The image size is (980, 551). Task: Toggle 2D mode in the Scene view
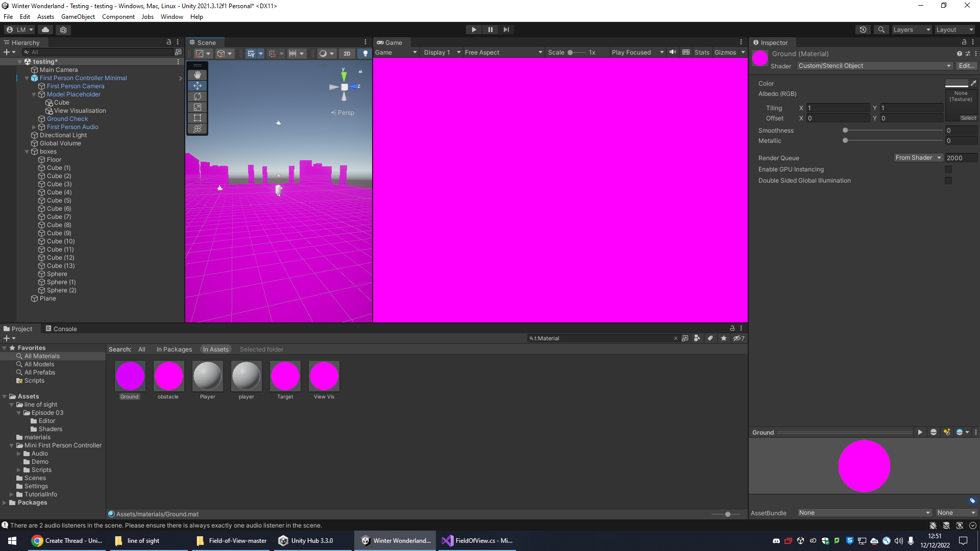click(347, 53)
